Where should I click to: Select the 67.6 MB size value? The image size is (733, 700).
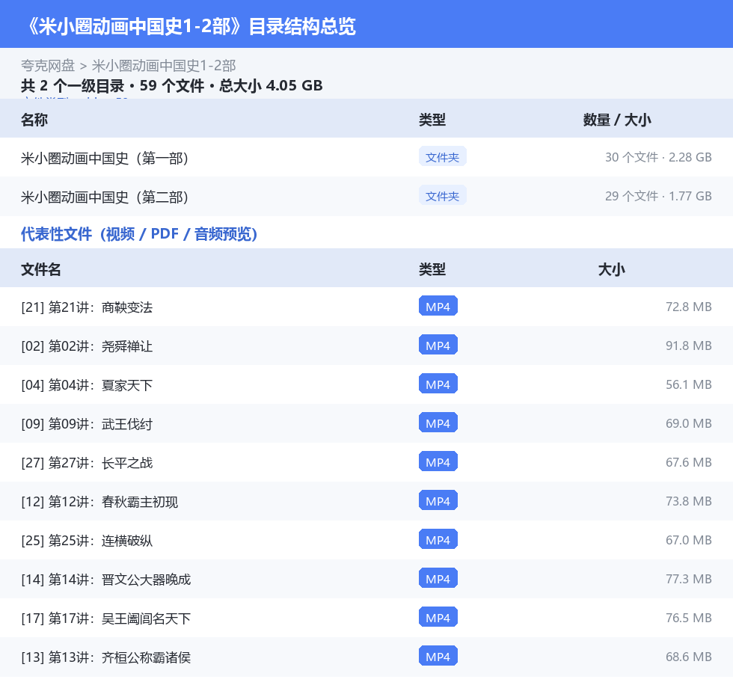pyautogui.click(x=689, y=461)
